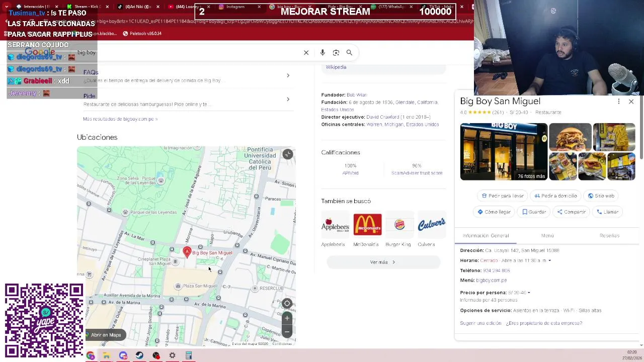The width and height of the screenshot is (644, 362).
Task: Switch to Información General tab
Action: point(486,235)
